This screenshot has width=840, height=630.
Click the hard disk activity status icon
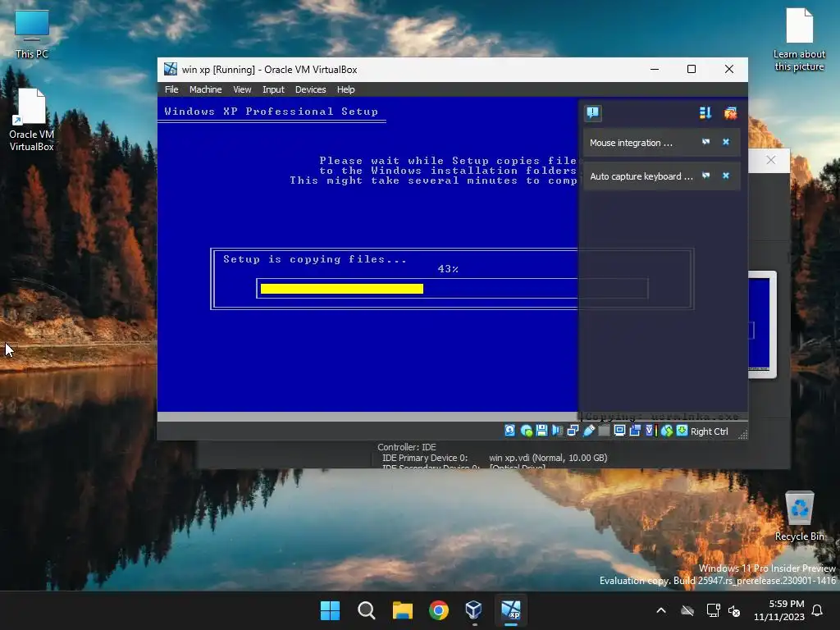pos(510,431)
